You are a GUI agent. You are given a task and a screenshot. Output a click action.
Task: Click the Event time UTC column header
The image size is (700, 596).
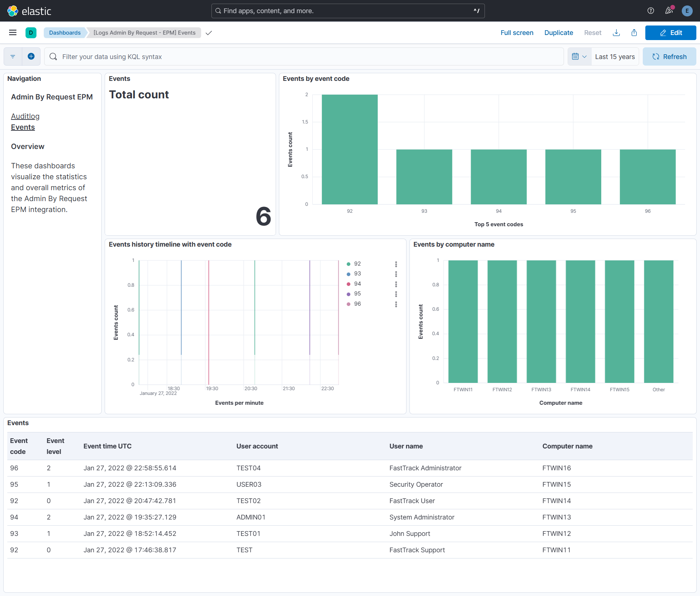coord(108,446)
